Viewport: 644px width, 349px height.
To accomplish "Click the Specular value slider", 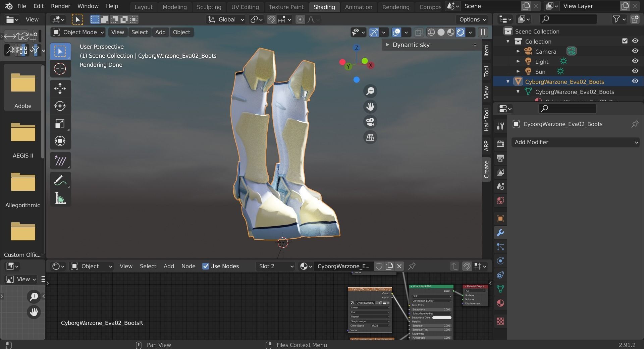I will pos(431,326).
